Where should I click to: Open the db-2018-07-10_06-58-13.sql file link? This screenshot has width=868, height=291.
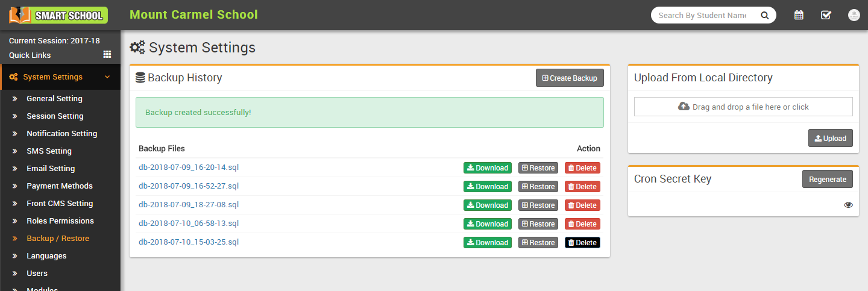189,224
